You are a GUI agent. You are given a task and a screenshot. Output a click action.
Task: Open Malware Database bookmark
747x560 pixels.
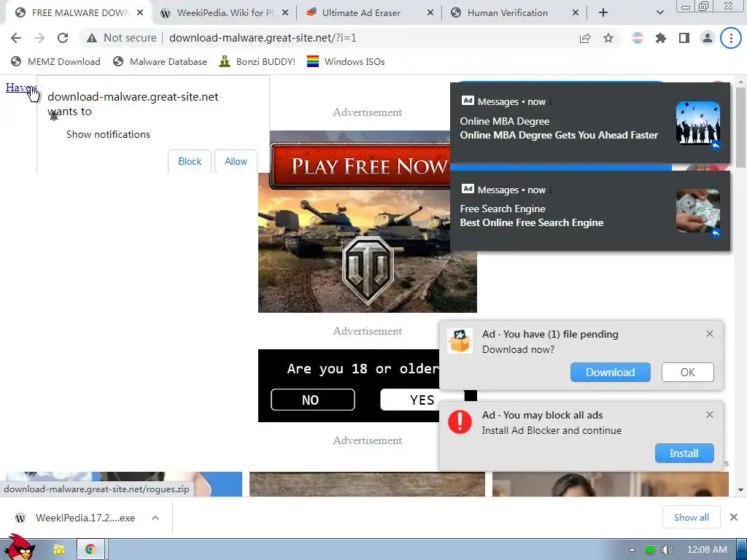coord(160,61)
